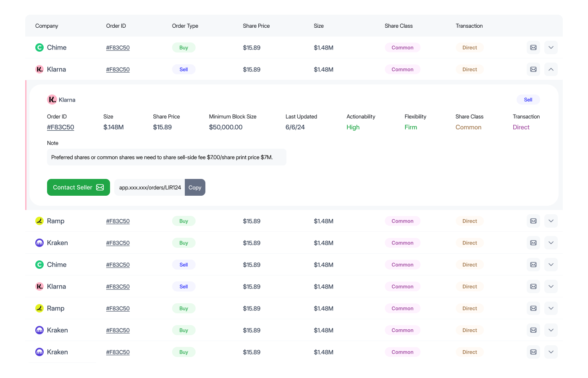Click the High actionability value

pyautogui.click(x=353, y=127)
